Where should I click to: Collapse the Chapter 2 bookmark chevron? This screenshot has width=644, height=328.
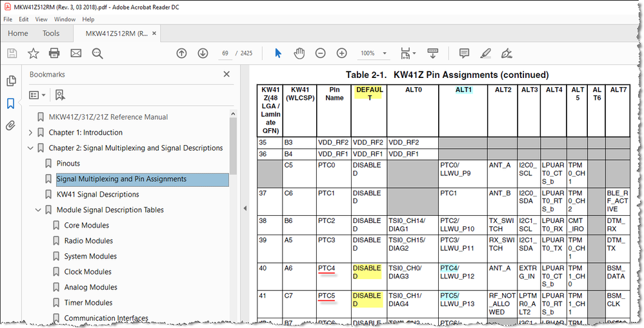tap(30, 148)
